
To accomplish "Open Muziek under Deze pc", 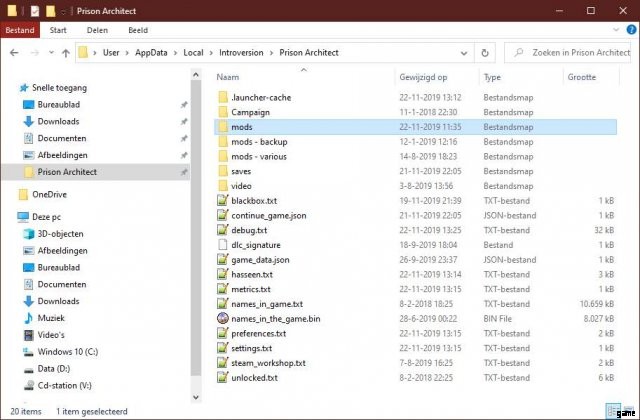I will [x=51, y=318].
